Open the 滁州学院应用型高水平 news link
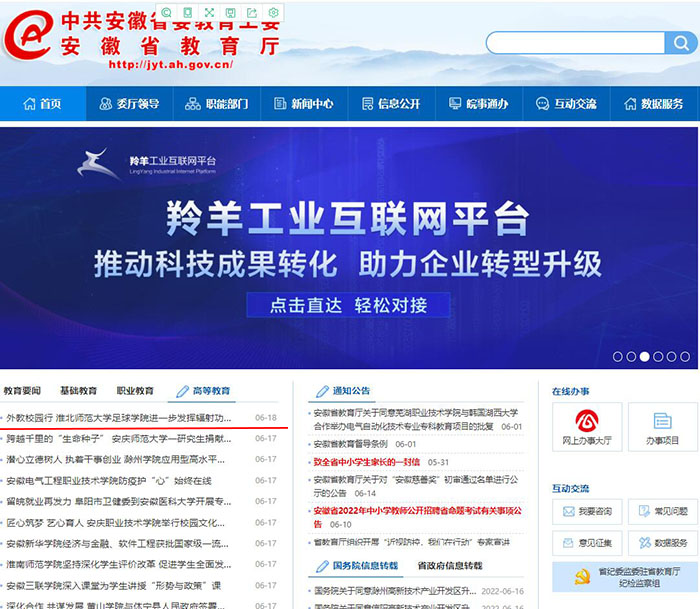This screenshot has height=609, width=700. pos(116,459)
